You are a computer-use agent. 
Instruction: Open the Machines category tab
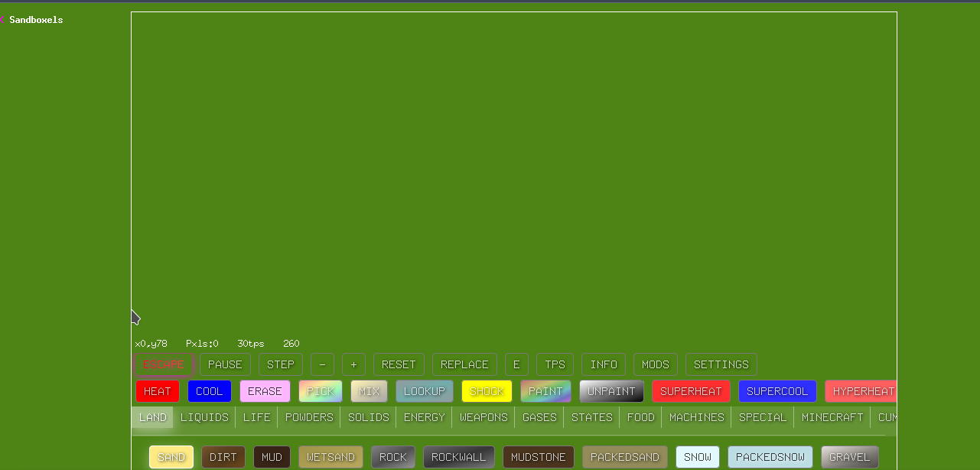(x=697, y=417)
